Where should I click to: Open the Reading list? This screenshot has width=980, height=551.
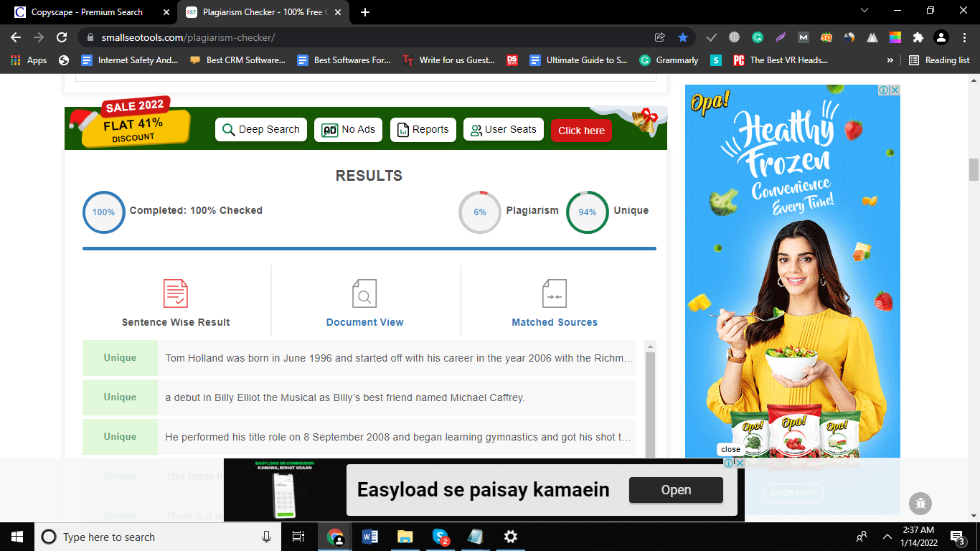(x=939, y=60)
